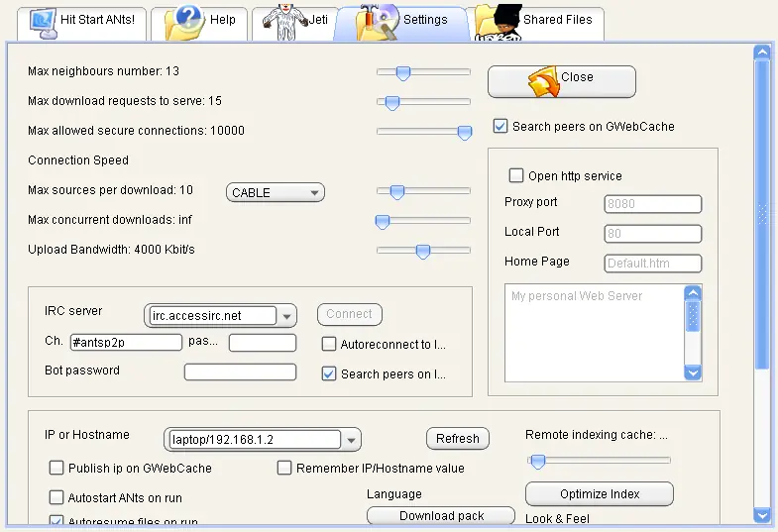The image size is (778, 532).
Task: Uncheck Search peers on GWebCache
Action: coord(500,126)
